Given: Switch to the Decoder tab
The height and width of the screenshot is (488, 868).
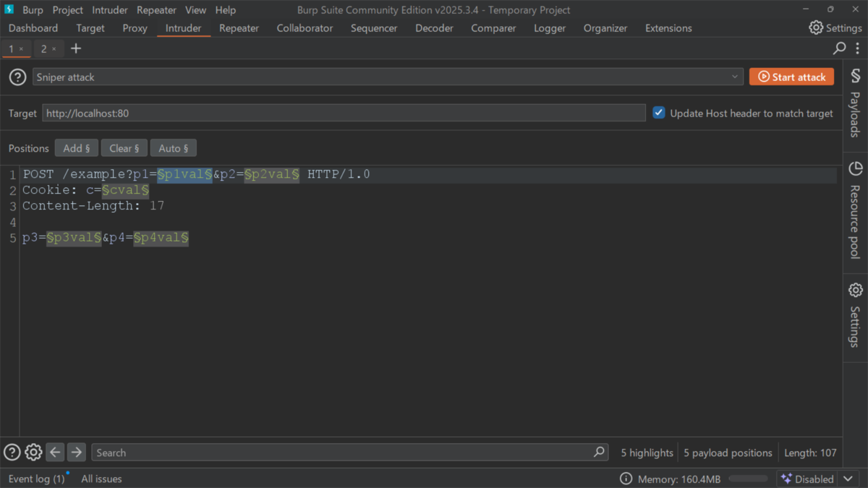Looking at the screenshot, I should (x=434, y=28).
